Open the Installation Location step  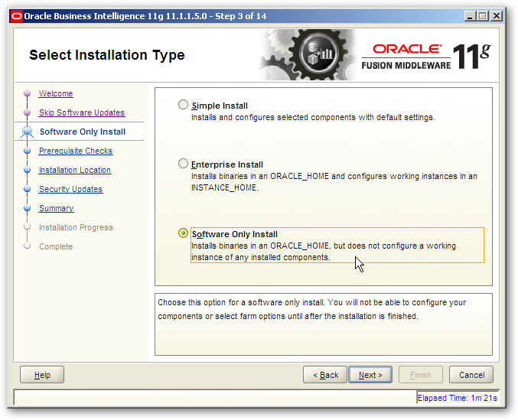[x=74, y=171]
